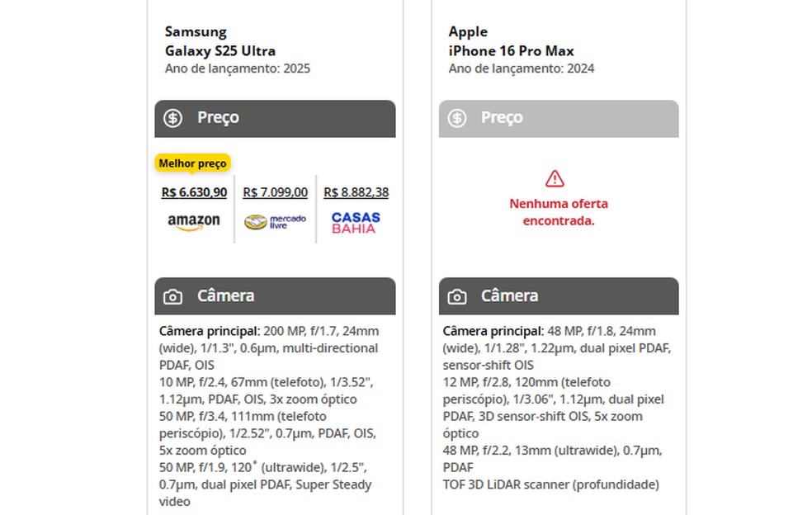The width and height of the screenshot is (812, 515).
Task: Click the Samsung Câmera principal specification text
Action: (x=269, y=347)
